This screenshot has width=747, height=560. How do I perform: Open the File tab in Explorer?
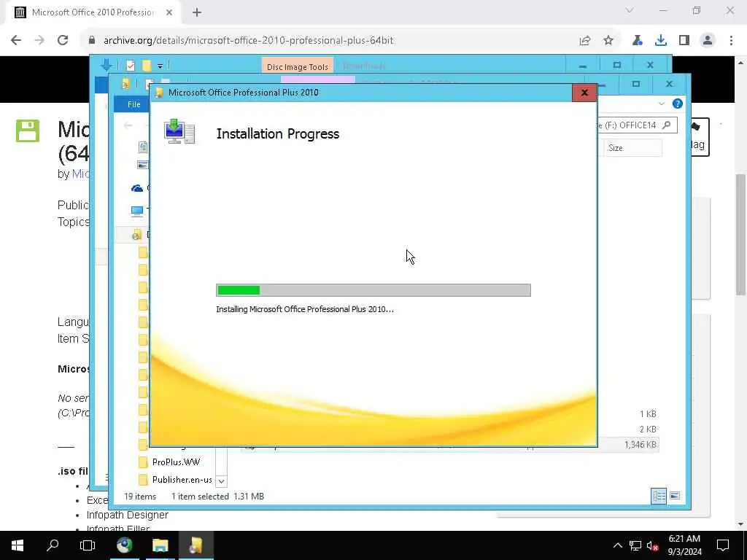point(133,104)
